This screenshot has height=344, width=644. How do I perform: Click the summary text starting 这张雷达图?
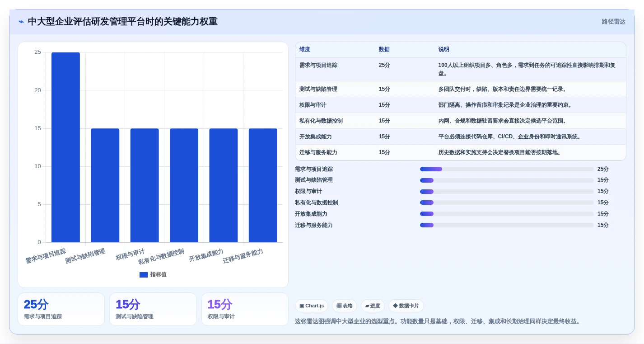(438, 321)
